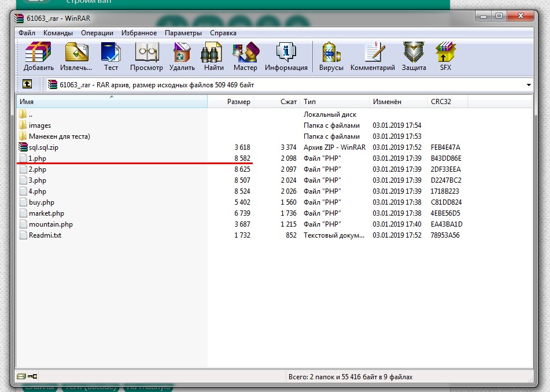550x392 pixels.
Task: Click the Удалить (Delete) toolbar icon
Action: click(182, 57)
